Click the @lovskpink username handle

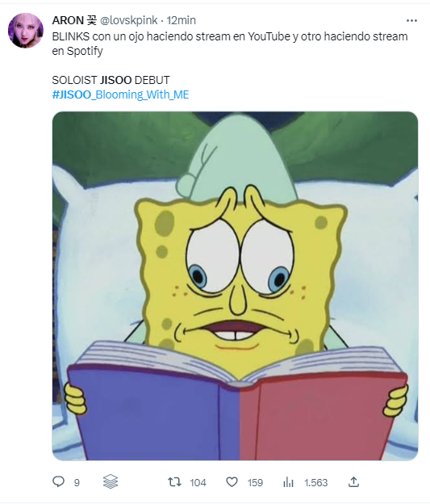129,20
